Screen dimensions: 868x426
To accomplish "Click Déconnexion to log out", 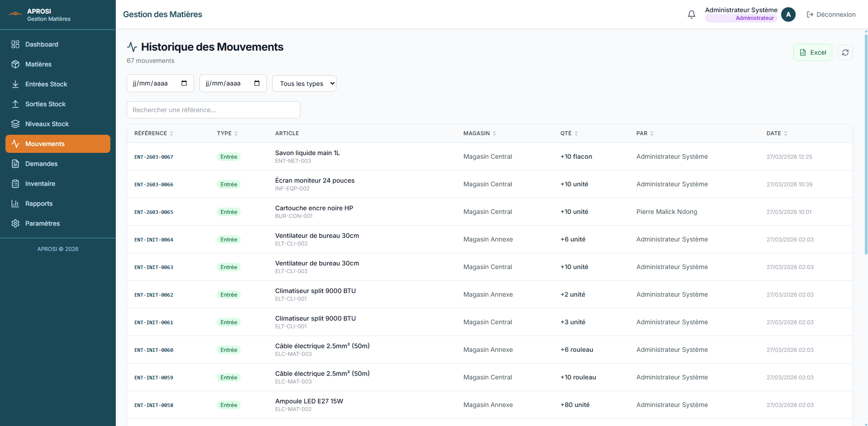I will (x=831, y=14).
